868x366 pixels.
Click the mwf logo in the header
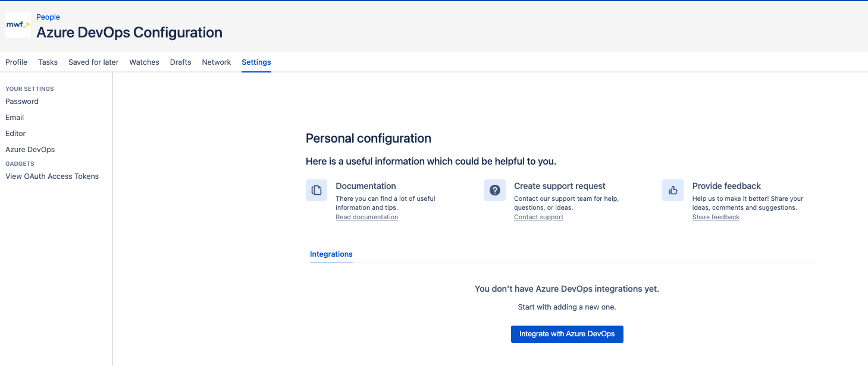pyautogui.click(x=17, y=25)
